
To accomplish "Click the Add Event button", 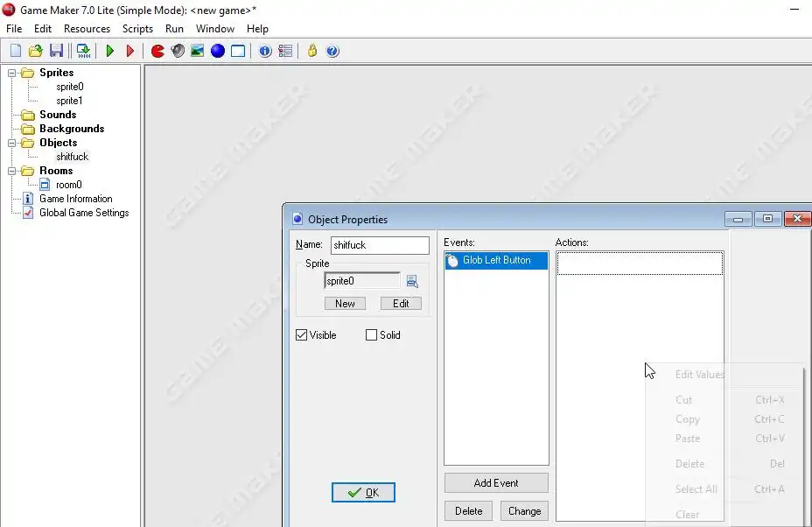I will point(496,483).
